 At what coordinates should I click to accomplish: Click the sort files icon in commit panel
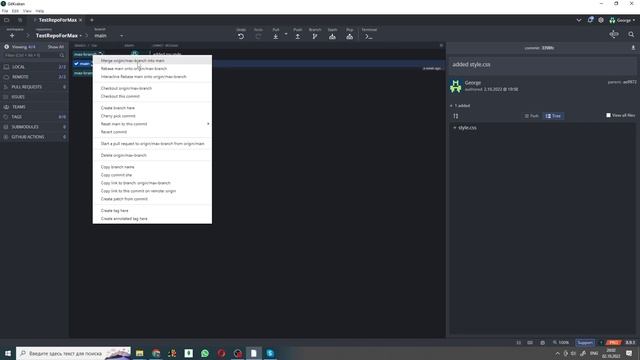456,116
